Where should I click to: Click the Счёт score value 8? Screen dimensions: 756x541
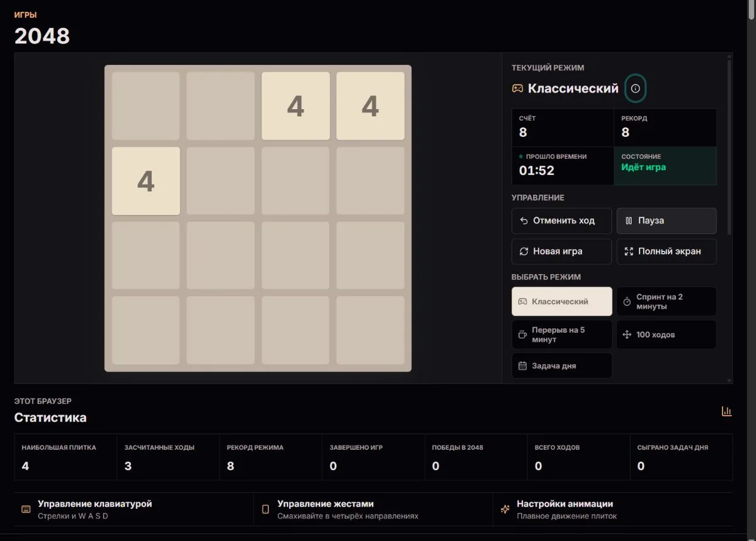[x=523, y=132]
